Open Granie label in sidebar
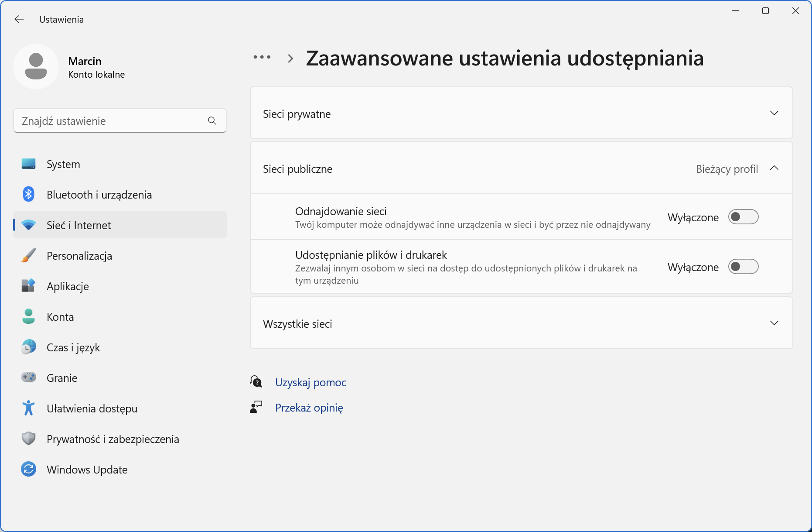The image size is (812, 532). [x=62, y=378]
